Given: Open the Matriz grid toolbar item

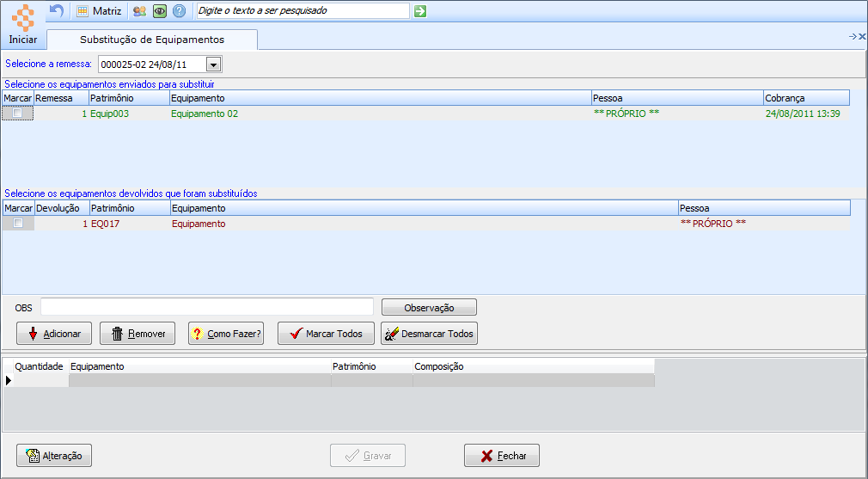Looking at the screenshot, I should coord(99,10).
